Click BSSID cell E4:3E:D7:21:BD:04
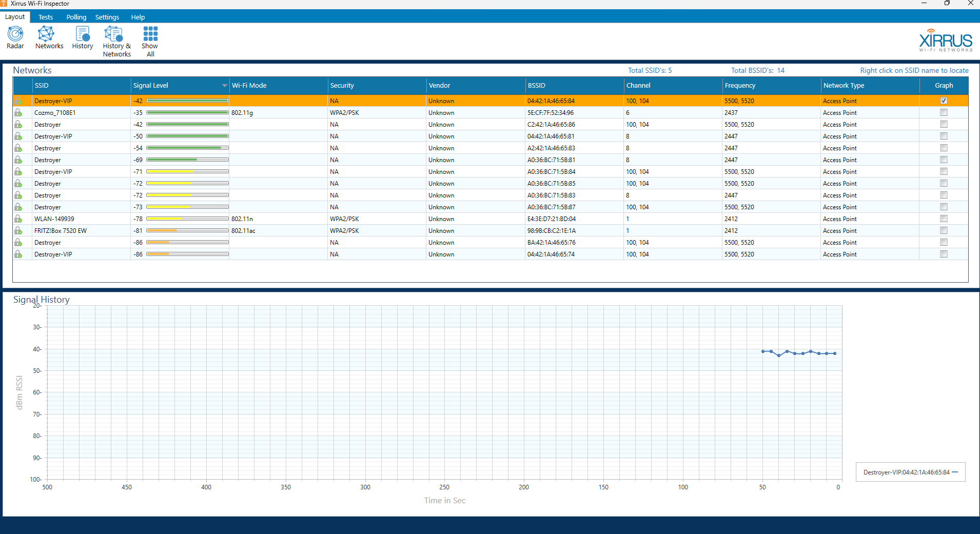 (x=574, y=219)
